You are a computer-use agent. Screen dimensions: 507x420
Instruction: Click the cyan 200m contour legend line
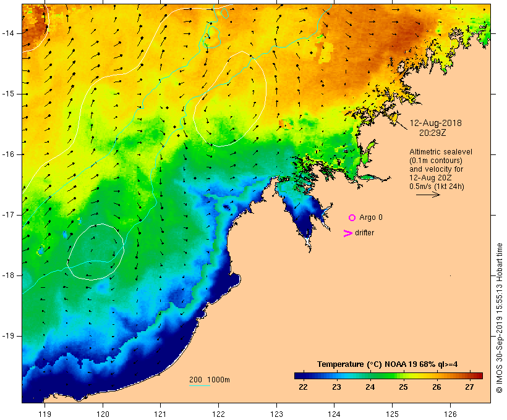tap(200, 385)
